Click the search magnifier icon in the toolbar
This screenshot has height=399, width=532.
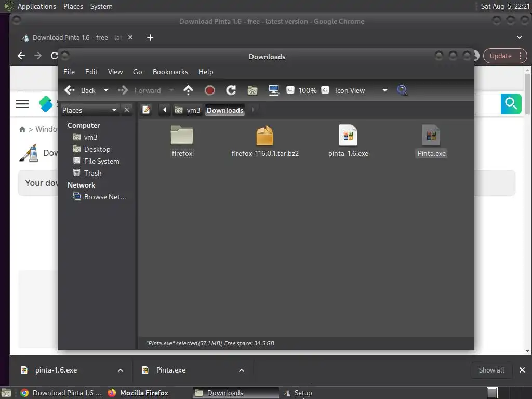tap(403, 90)
